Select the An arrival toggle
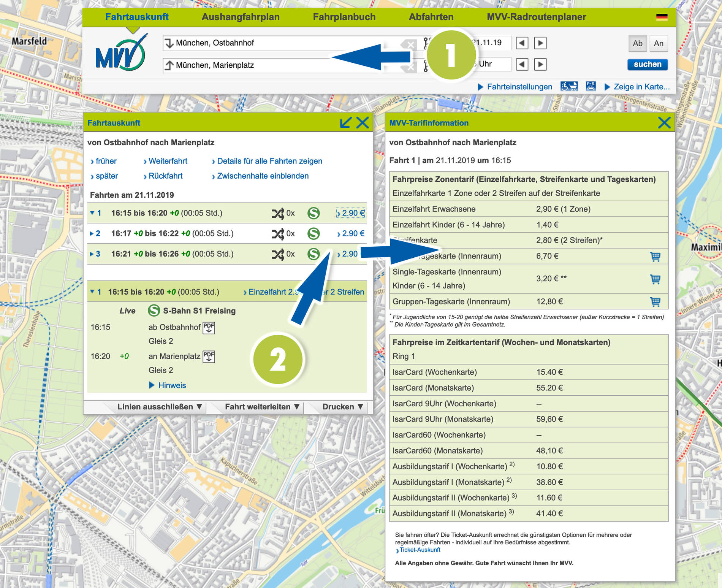This screenshot has height=588, width=722. pyautogui.click(x=659, y=43)
